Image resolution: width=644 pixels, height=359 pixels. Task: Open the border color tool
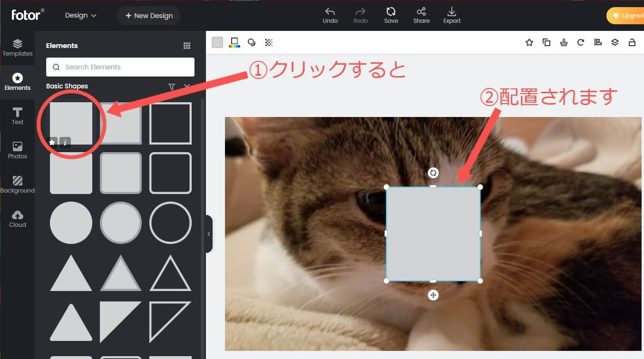(x=234, y=42)
